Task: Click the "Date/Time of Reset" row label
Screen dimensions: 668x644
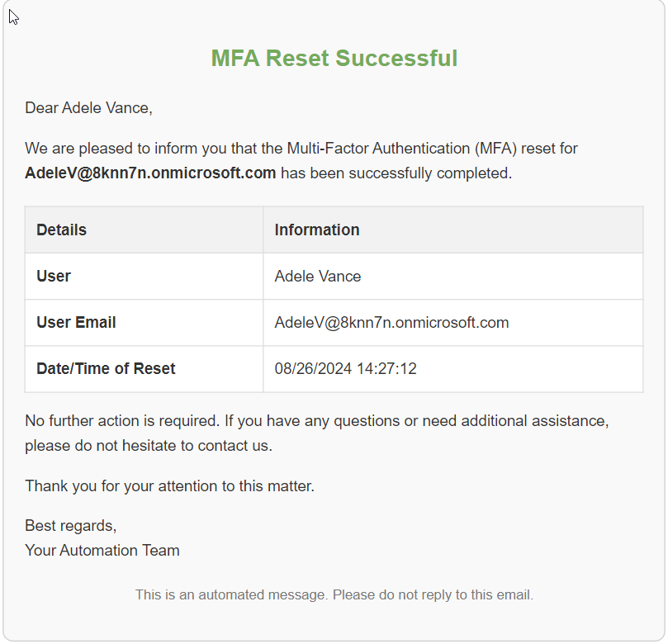Action: pyautogui.click(x=106, y=369)
